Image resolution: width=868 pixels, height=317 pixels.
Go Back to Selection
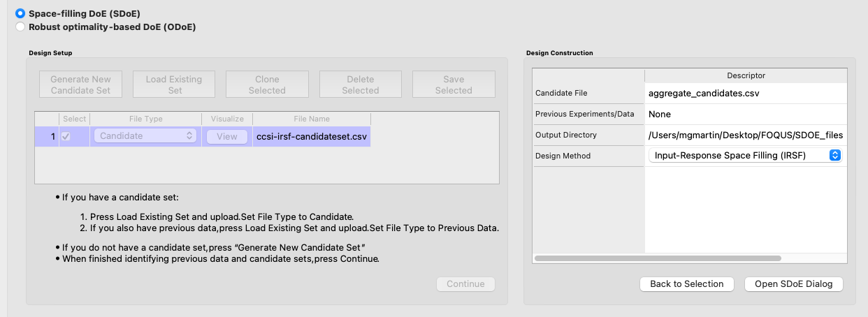point(687,283)
